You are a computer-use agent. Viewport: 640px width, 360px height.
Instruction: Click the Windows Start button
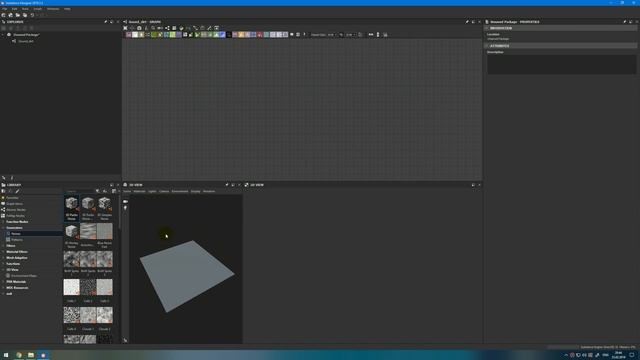point(6,355)
